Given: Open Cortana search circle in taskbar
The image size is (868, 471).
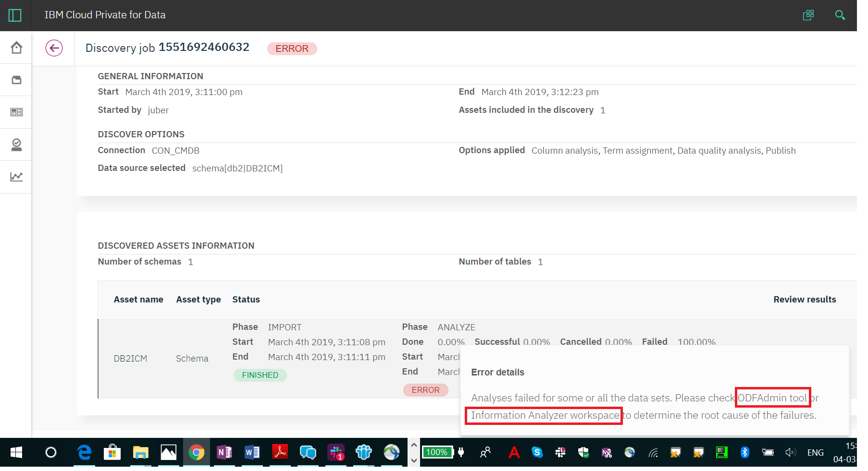Looking at the screenshot, I should 50,452.
